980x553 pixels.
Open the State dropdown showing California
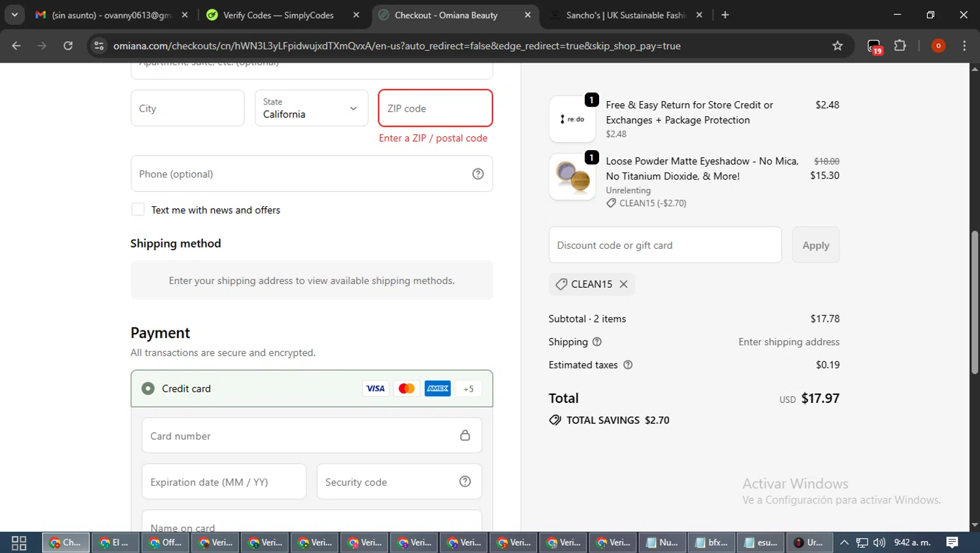(311, 108)
